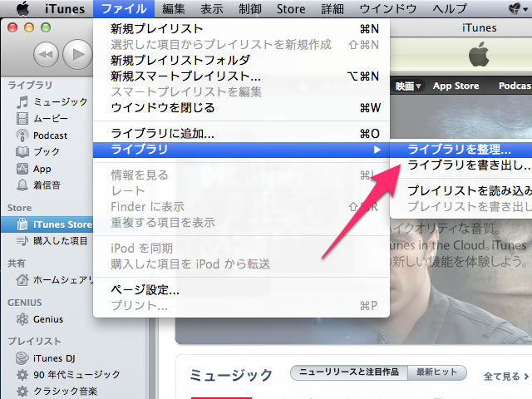The image size is (532, 399).
Task: Select 最新ヒット segment
Action: (437, 372)
